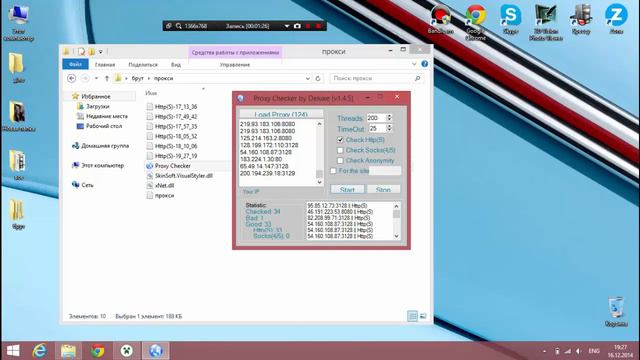Click the Proxy Checker title bar icon
This screenshot has width=640, height=360.
pos(241,98)
